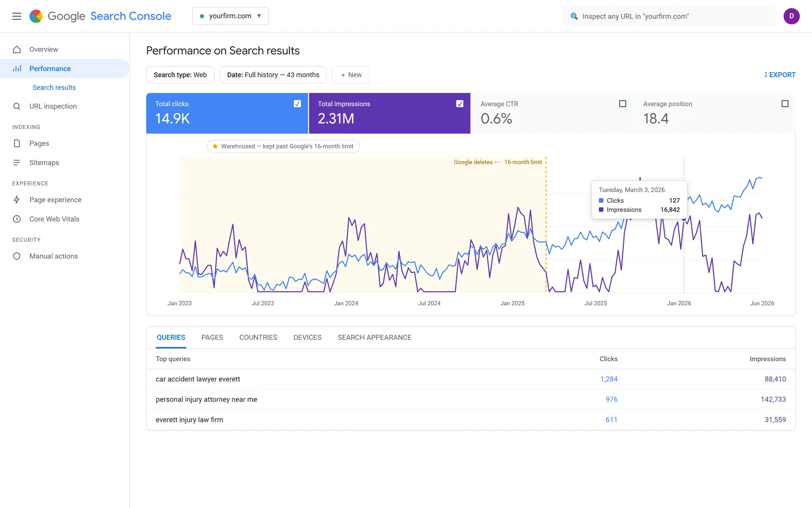This screenshot has width=812, height=508.
Task: Select the Average position metric card
Action: click(x=715, y=113)
